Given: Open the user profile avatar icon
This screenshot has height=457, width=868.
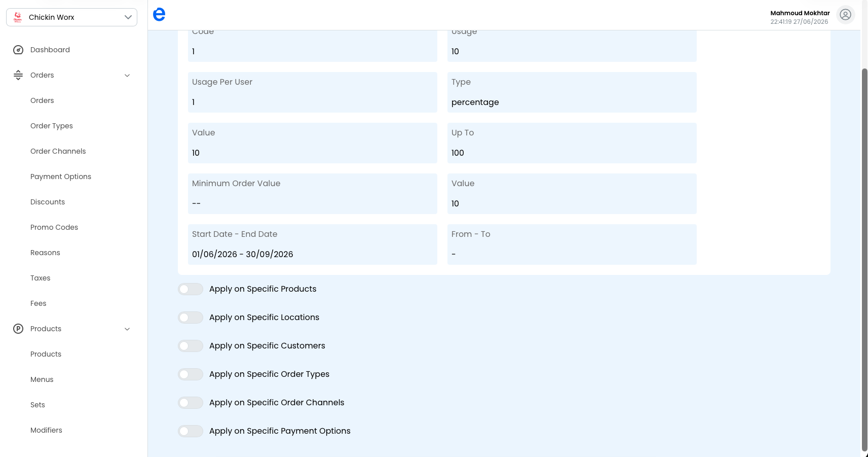Looking at the screenshot, I should tap(845, 15).
